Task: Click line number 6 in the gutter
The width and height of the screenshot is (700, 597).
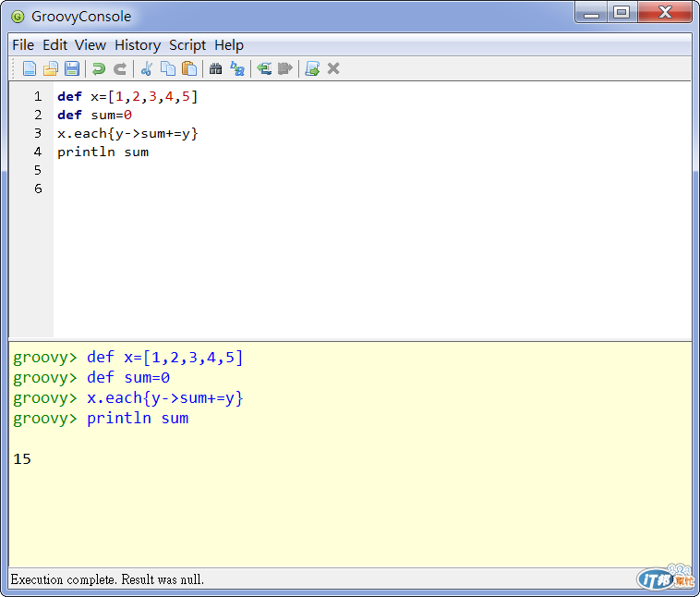Action: coord(38,189)
